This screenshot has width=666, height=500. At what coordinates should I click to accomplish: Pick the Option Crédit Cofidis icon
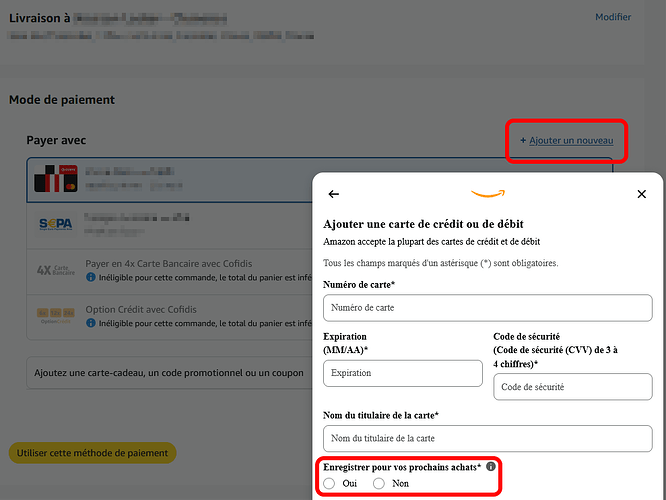pos(55,315)
